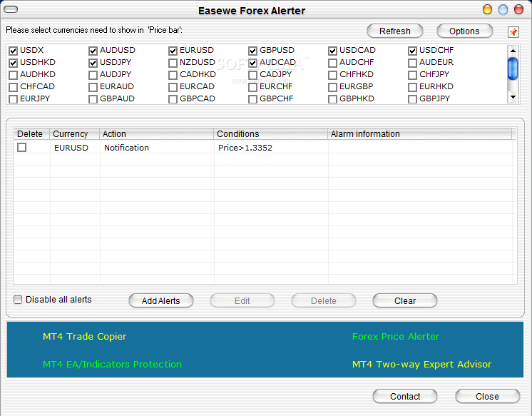Image resolution: width=532 pixels, height=416 pixels.
Task: Open the Options button
Action: point(464,31)
